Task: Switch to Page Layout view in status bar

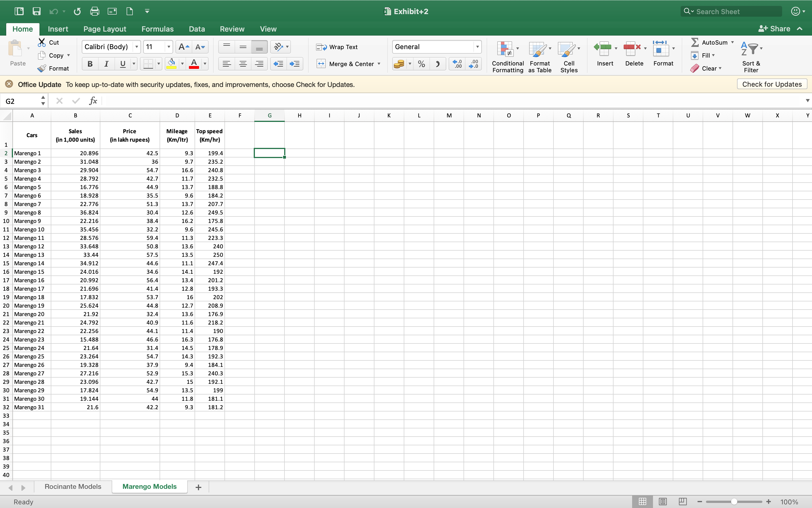Action: 663,502
